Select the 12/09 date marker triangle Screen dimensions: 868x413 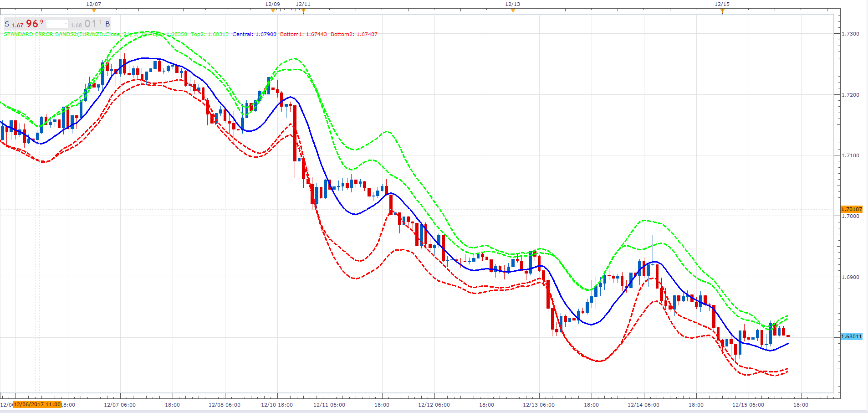(273, 11)
